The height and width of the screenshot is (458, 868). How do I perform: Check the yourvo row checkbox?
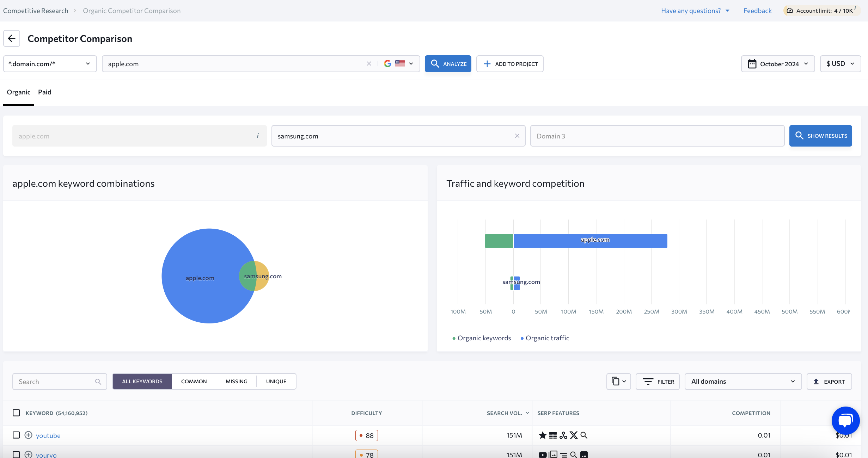[x=16, y=454]
